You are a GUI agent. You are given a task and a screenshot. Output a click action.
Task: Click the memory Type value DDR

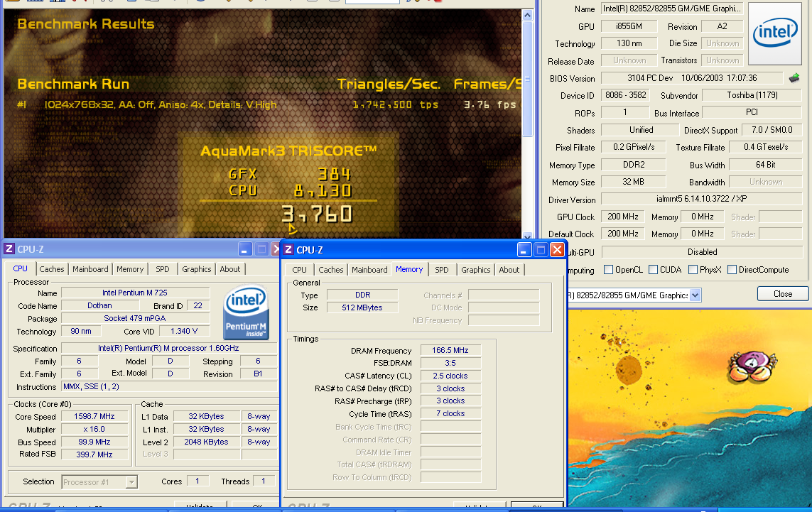(x=362, y=295)
